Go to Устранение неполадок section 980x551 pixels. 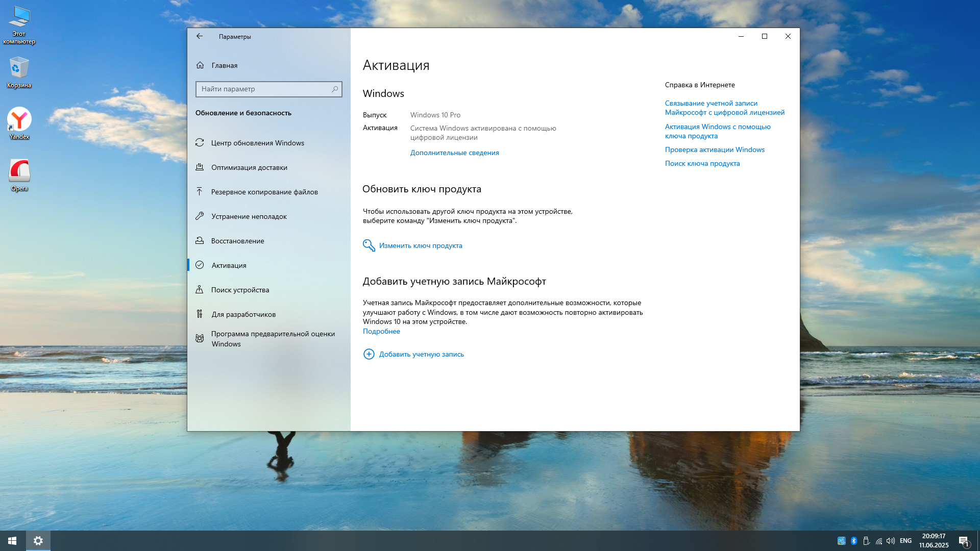(x=249, y=216)
